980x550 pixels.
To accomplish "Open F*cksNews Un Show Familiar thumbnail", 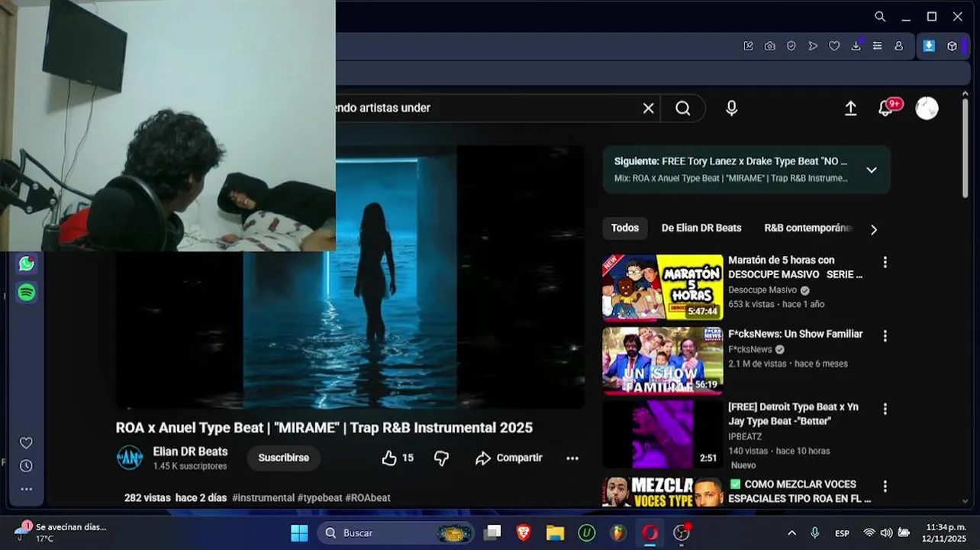I will click(662, 361).
